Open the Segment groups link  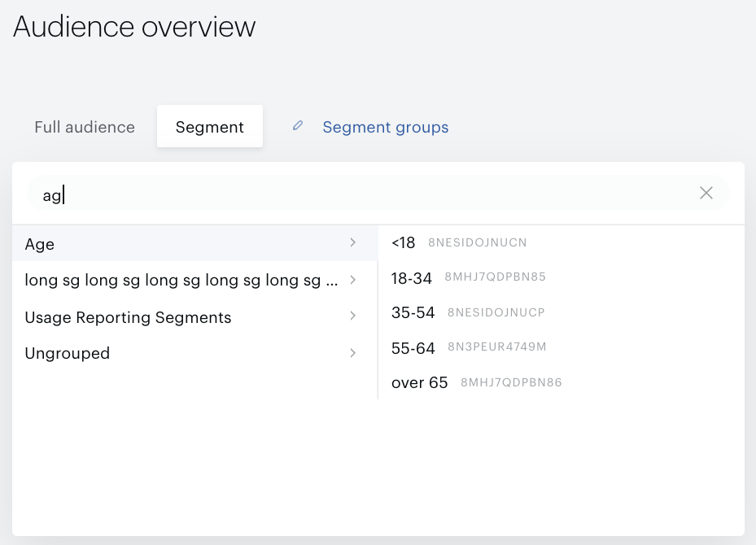tap(385, 127)
